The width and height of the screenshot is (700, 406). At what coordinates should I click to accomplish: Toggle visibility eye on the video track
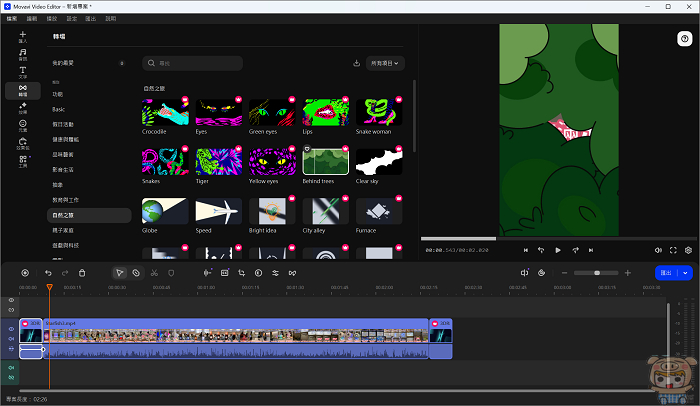(x=12, y=329)
